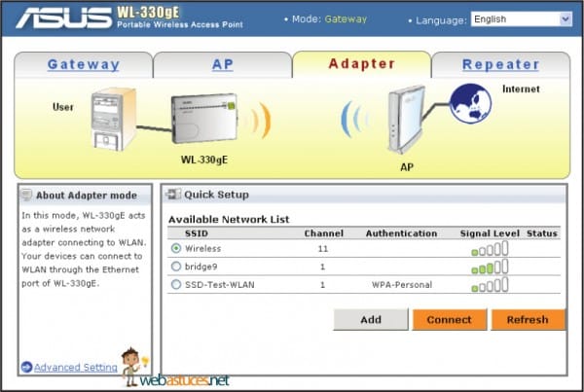Click the blue wireless waves graphic
The width and height of the screenshot is (584, 392).
(x=355, y=119)
